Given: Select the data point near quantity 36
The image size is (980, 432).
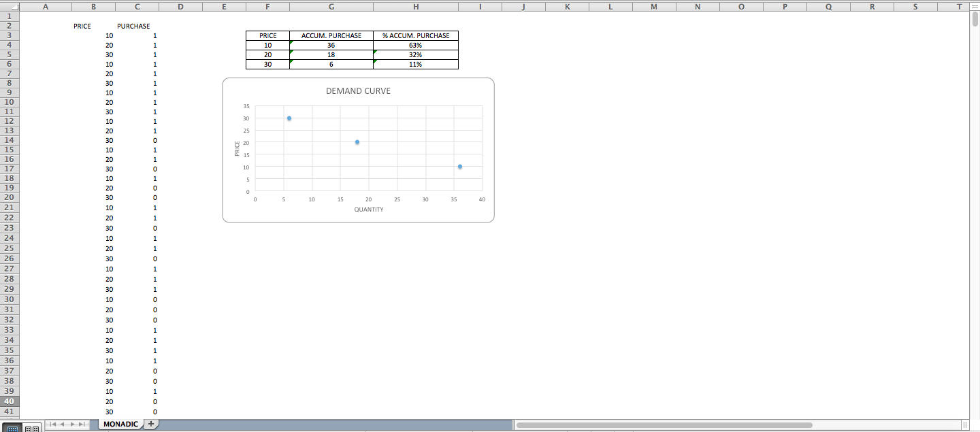Looking at the screenshot, I should (x=460, y=166).
